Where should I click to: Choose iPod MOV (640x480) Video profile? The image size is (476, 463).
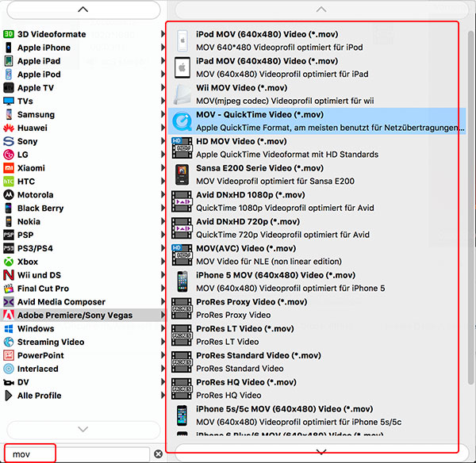pyautogui.click(x=317, y=40)
